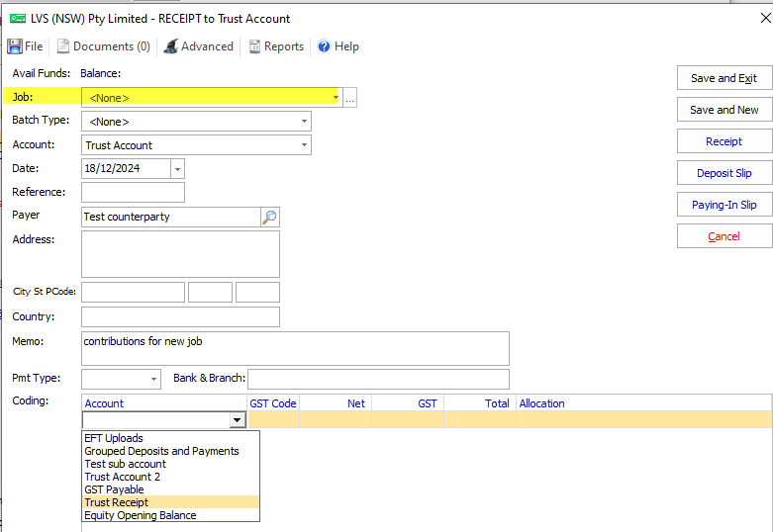Select Trust Receipt from the account list
This screenshot has width=773, height=532.
(x=117, y=502)
